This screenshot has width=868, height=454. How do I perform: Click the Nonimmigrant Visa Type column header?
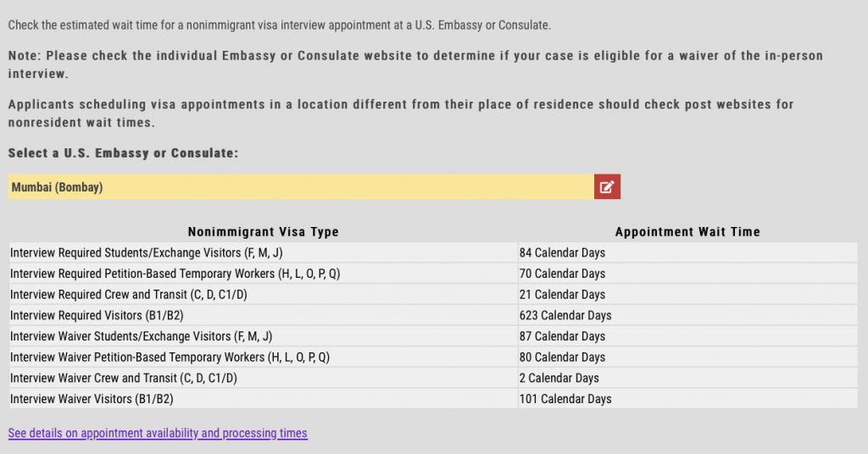263,232
